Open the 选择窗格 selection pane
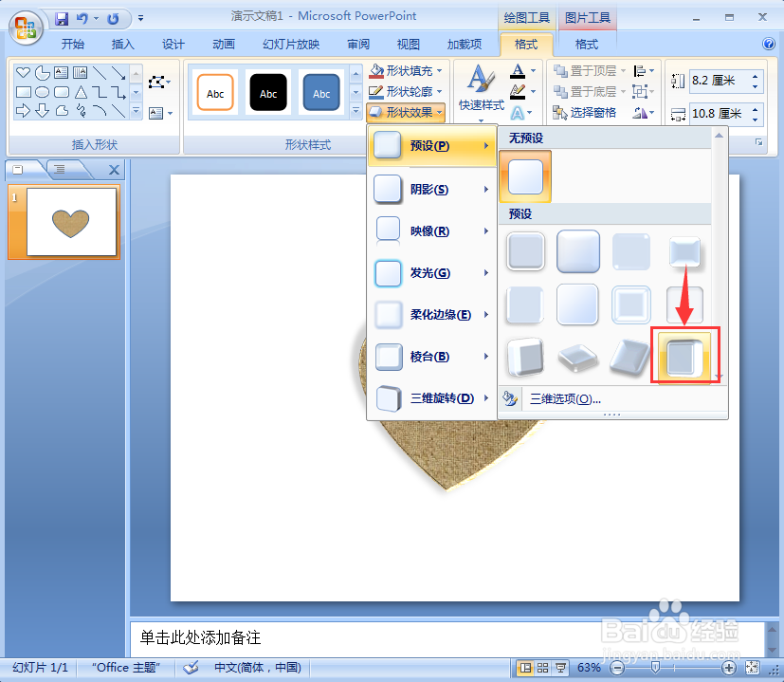Viewport: 784px width, 682px height. click(x=585, y=113)
